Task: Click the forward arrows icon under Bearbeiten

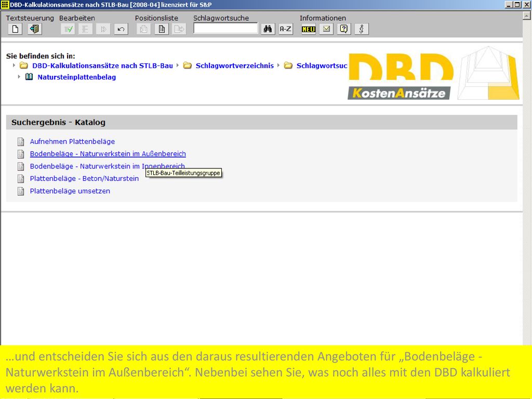Action: (103, 29)
